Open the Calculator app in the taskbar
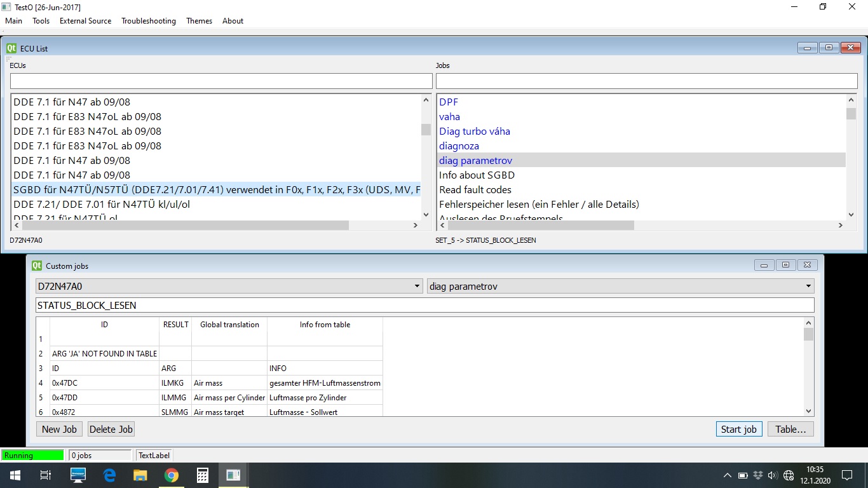The image size is (868, 488). pos(203,475)
